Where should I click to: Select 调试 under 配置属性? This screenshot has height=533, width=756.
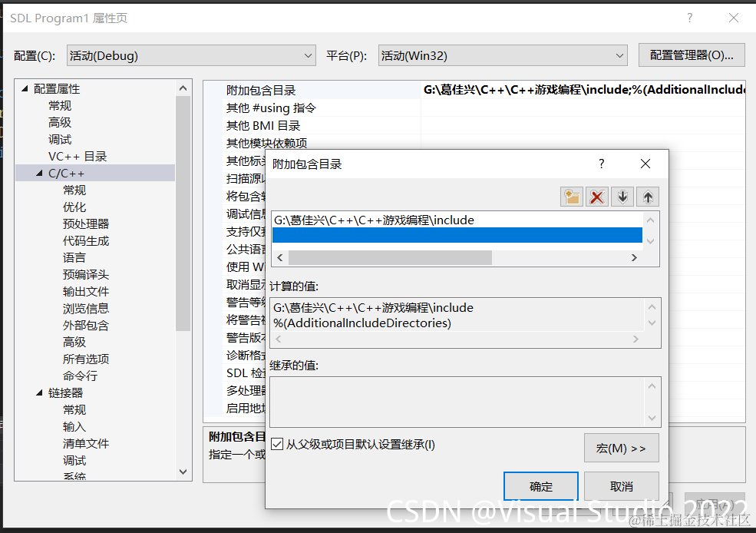coord(60,140)
